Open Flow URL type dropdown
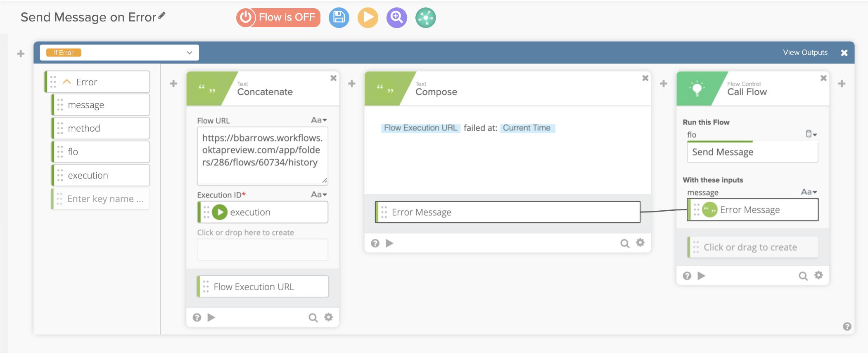Viewport: 868px width, 353px height. pos(319,120)
